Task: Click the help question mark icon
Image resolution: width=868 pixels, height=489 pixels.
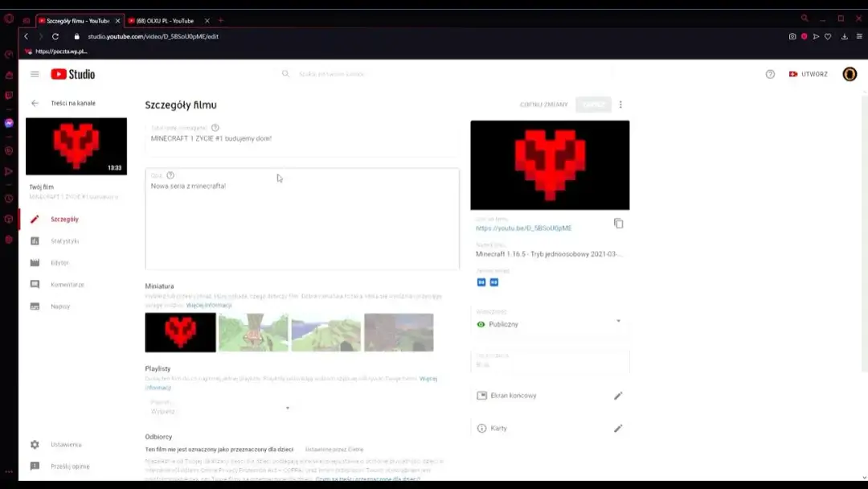Action: point(769,73)
